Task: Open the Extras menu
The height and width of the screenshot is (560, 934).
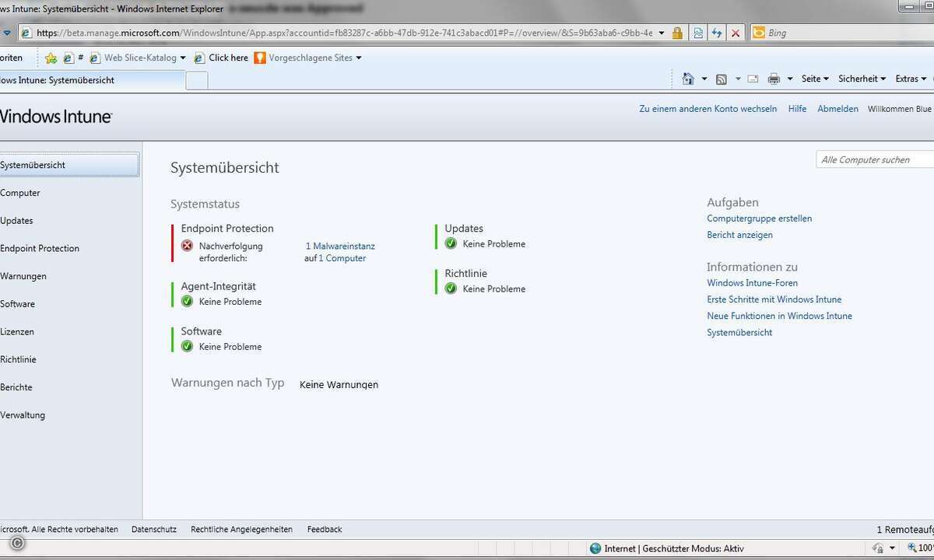Action: point(911,79)
